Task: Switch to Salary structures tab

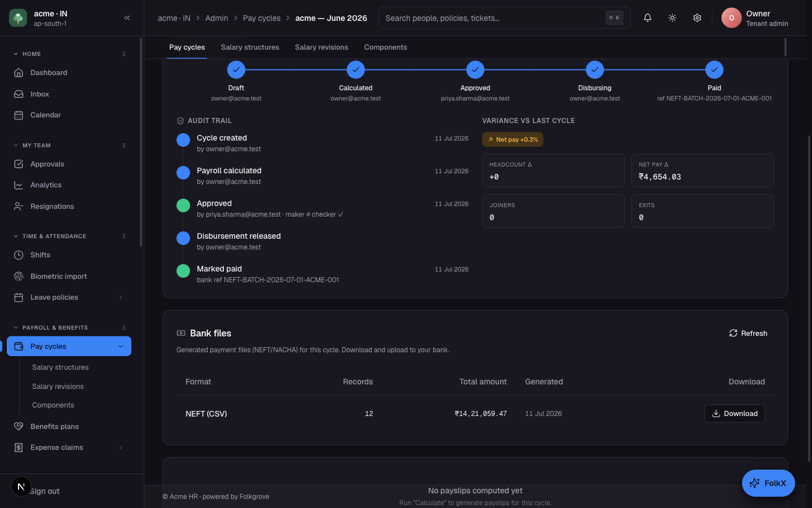Action: coord(250,47)
